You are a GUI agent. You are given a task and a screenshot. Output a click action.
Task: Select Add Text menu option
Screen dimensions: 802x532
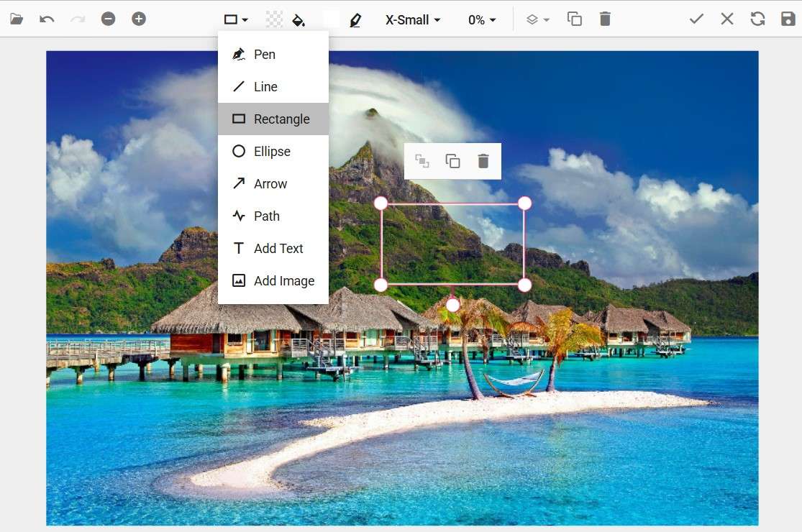point(278,249)
